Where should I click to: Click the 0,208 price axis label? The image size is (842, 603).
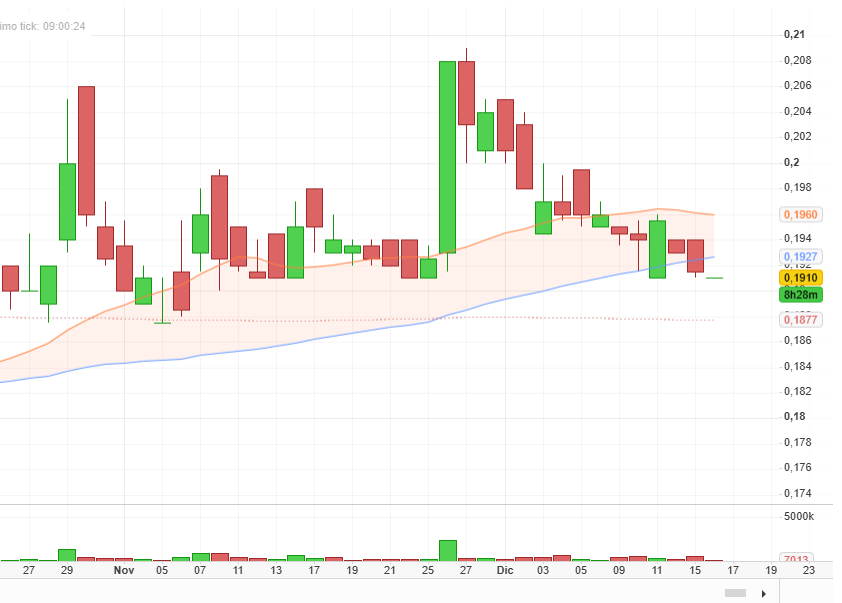coord(797,60)
